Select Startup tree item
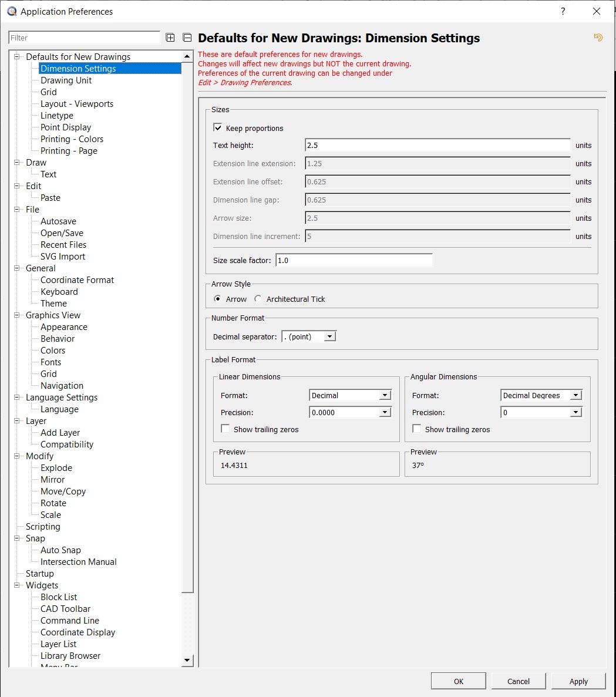This screenshot has width=616, height=697. coord(39,574)
